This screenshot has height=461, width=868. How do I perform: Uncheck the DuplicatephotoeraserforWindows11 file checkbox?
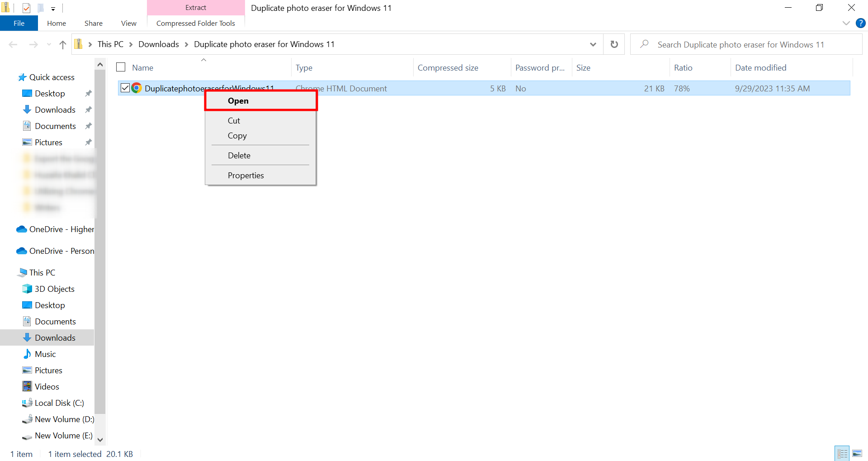125,88
